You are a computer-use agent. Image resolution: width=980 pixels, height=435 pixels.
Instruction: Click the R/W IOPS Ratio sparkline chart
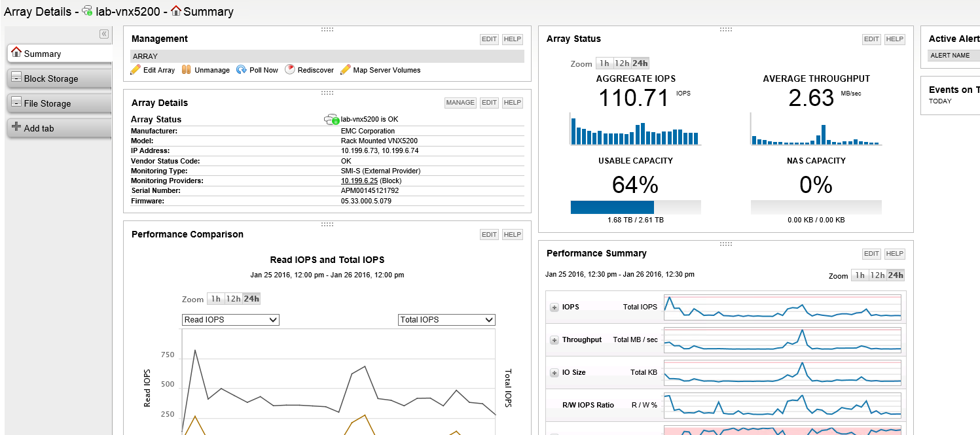click(782, 405)
